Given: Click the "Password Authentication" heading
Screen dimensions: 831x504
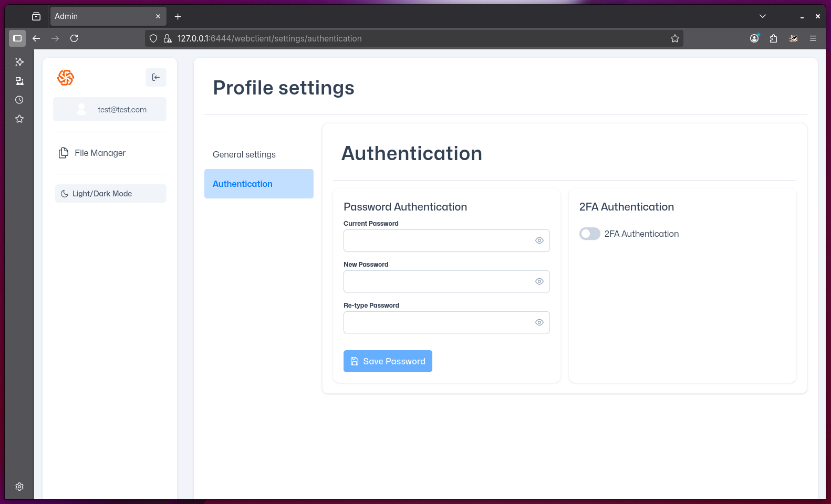Looking at the screenshot, I should [405, 207].
